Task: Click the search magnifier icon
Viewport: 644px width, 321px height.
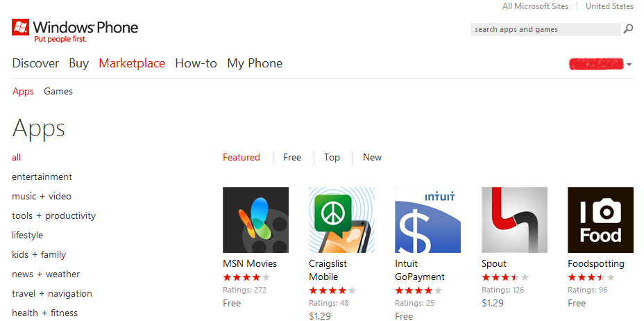Action: click(628, 29)
